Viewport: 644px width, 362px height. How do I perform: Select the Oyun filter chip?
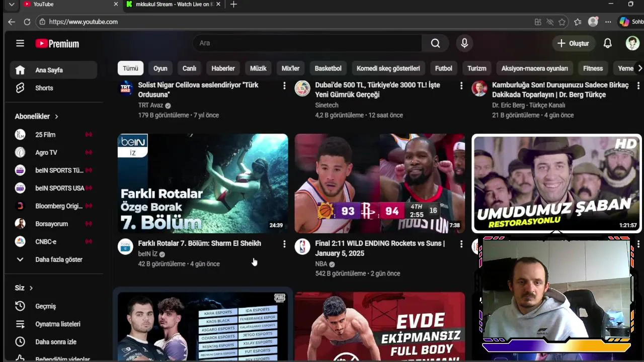(160, 68)
